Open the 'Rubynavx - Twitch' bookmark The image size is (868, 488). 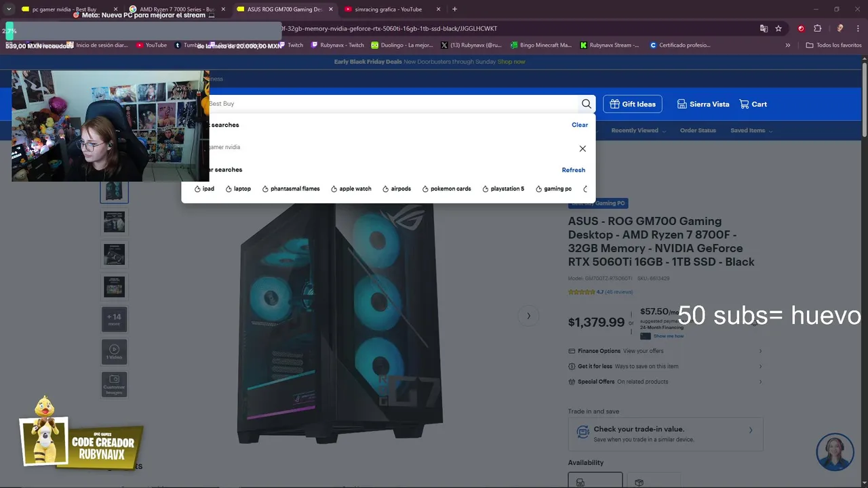338,45
